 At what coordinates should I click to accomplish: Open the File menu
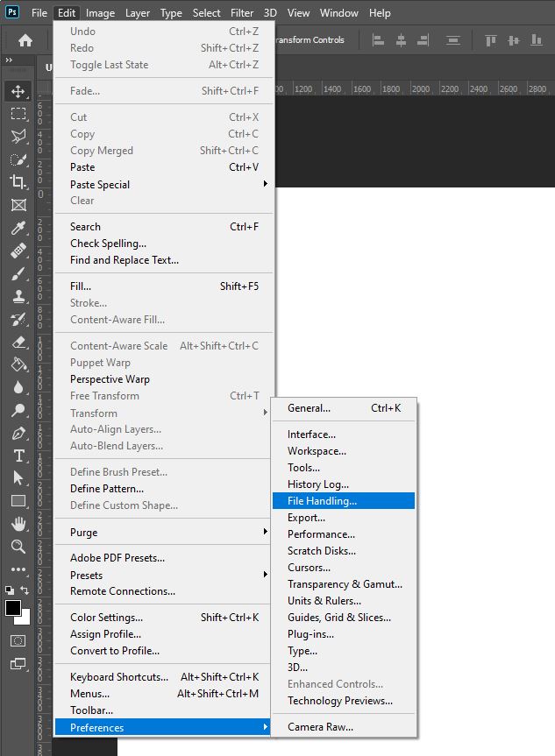point(39,13)
